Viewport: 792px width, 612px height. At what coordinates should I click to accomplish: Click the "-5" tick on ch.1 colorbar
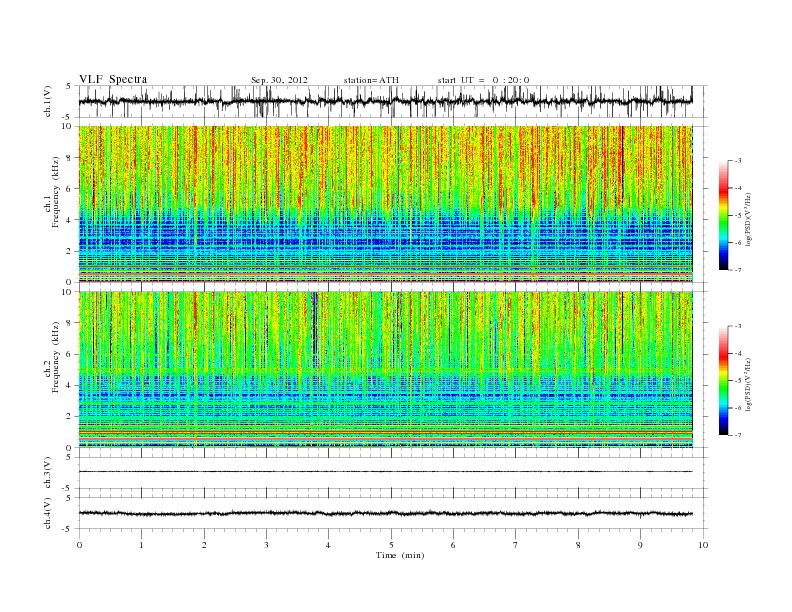737,216
